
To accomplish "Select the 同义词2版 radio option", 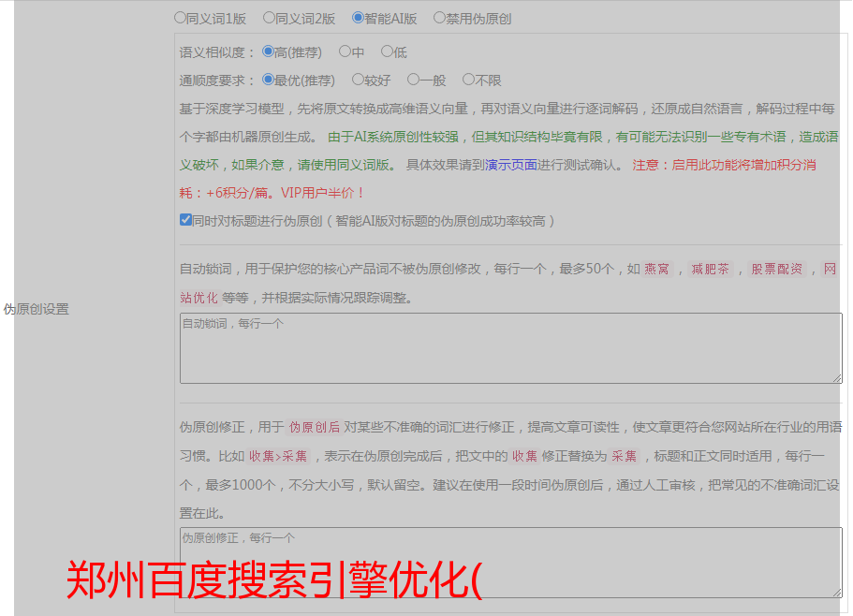I will (269, 18).
